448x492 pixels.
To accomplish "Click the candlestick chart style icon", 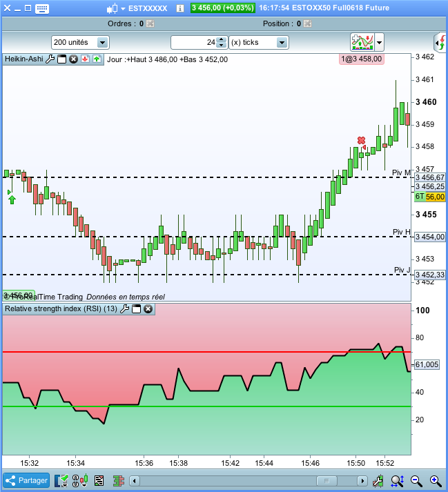I will click(x=112, y=8).
